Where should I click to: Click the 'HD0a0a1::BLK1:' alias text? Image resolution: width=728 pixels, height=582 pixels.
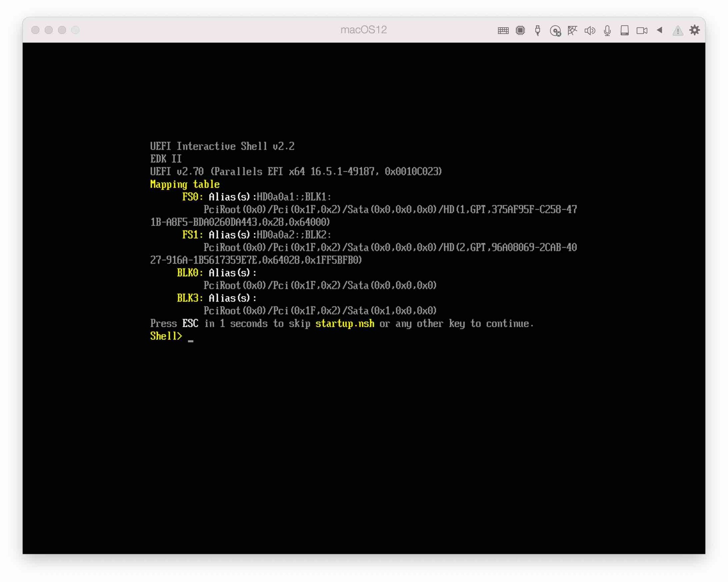tap(294, 197)
